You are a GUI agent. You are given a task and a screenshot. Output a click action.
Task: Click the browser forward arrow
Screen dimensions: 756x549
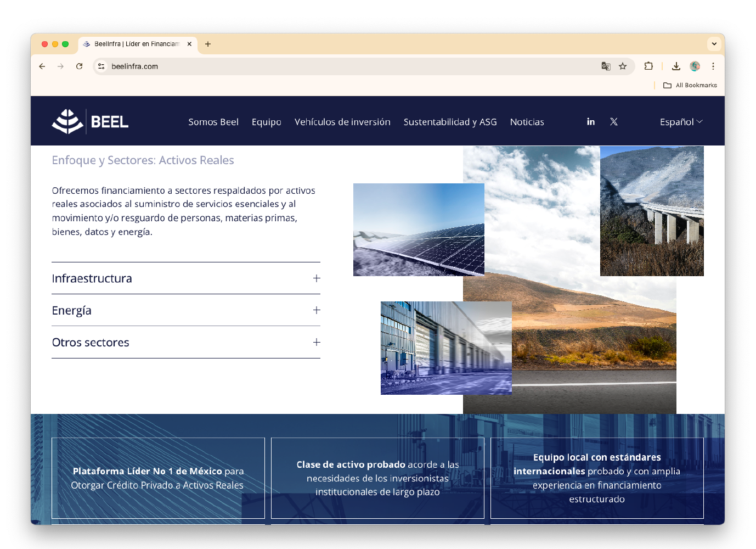click(x=61, y=66)
